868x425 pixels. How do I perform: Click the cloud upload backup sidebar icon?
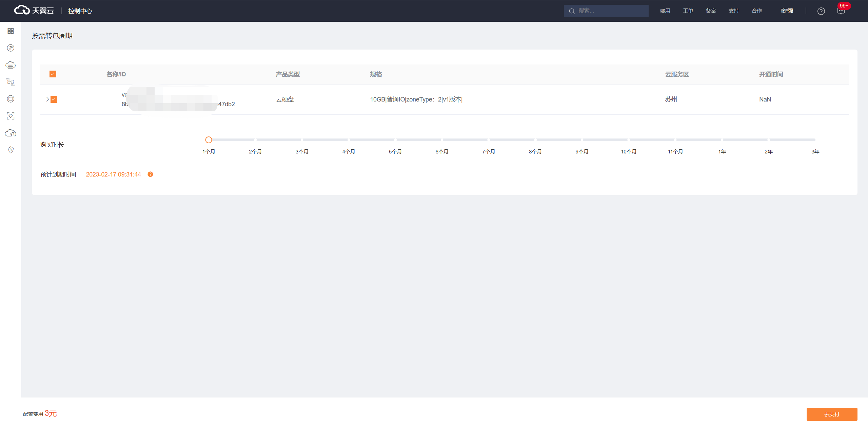[x=11, y=133]
